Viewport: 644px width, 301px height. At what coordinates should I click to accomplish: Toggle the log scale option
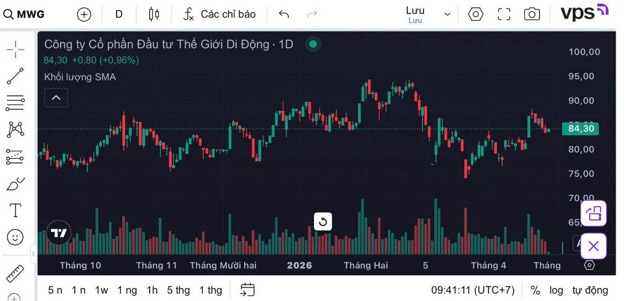tap(556, 290)
